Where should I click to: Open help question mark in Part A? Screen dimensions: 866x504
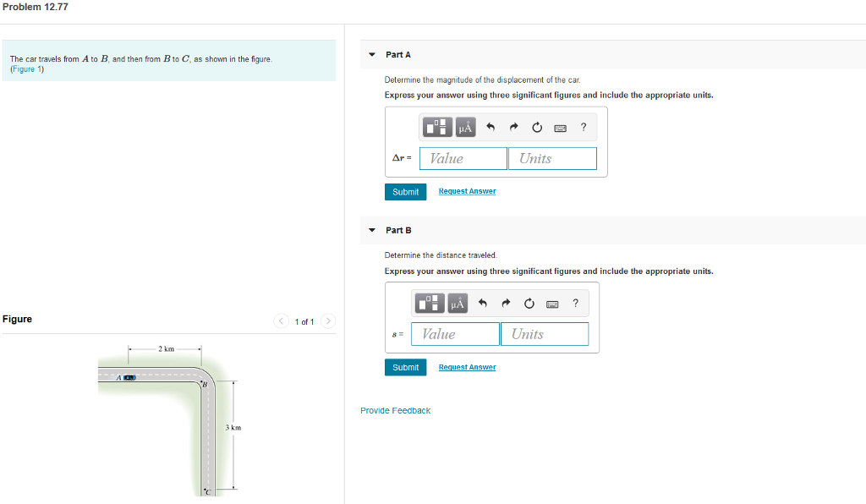click(584, 127)
